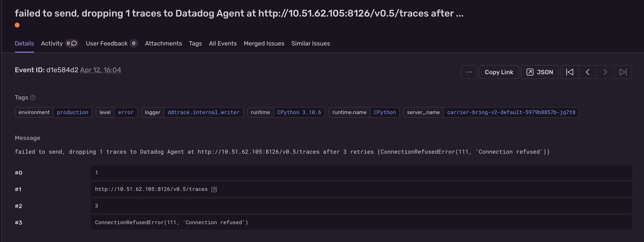Select the production environment tag

tap(73, 112)
